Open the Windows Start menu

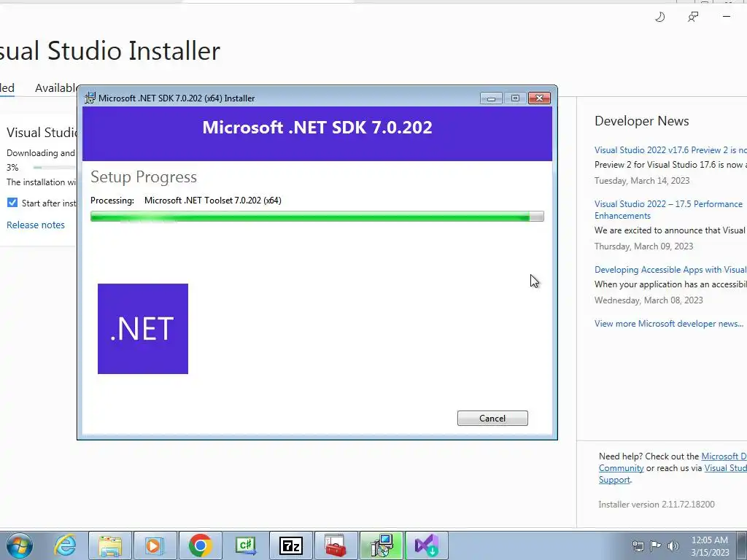coord(20,545)
